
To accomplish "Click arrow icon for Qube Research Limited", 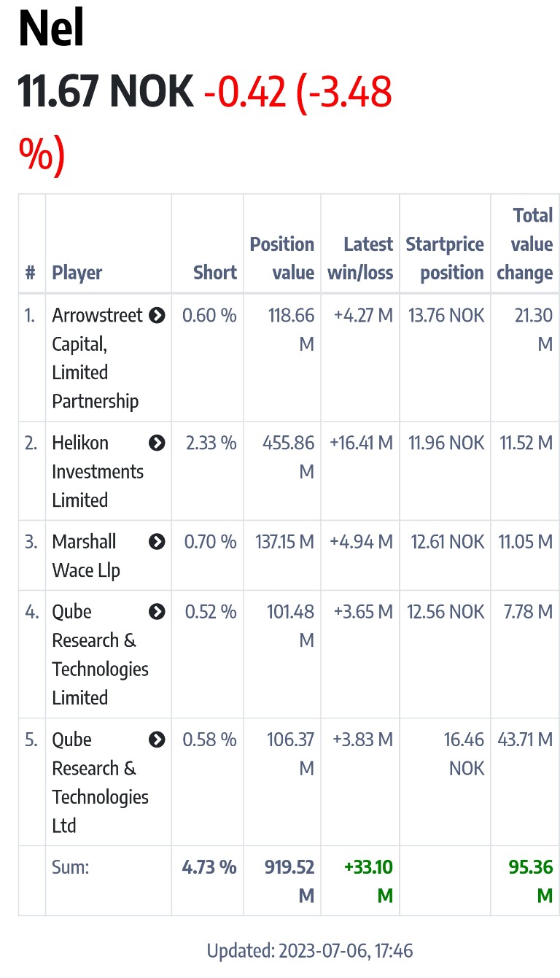I will click(x=157, y=612).
